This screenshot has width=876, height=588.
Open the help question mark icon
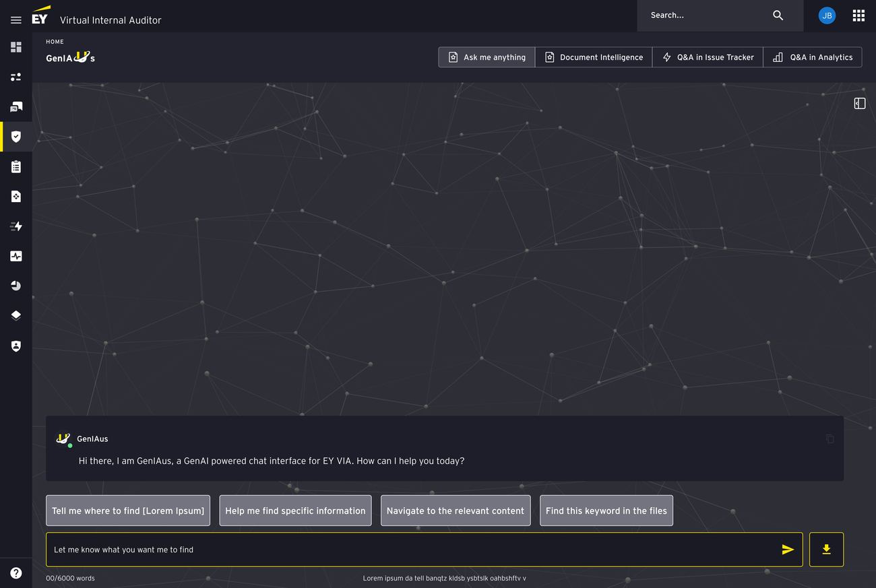[x=16, y=573]
